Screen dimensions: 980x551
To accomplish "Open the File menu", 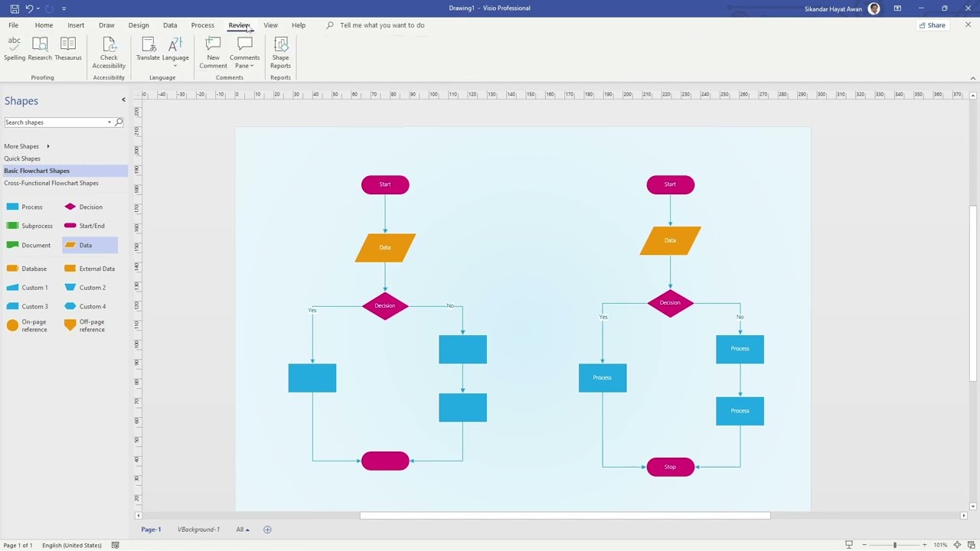I will pyautogui.click(x=13, y=25).
